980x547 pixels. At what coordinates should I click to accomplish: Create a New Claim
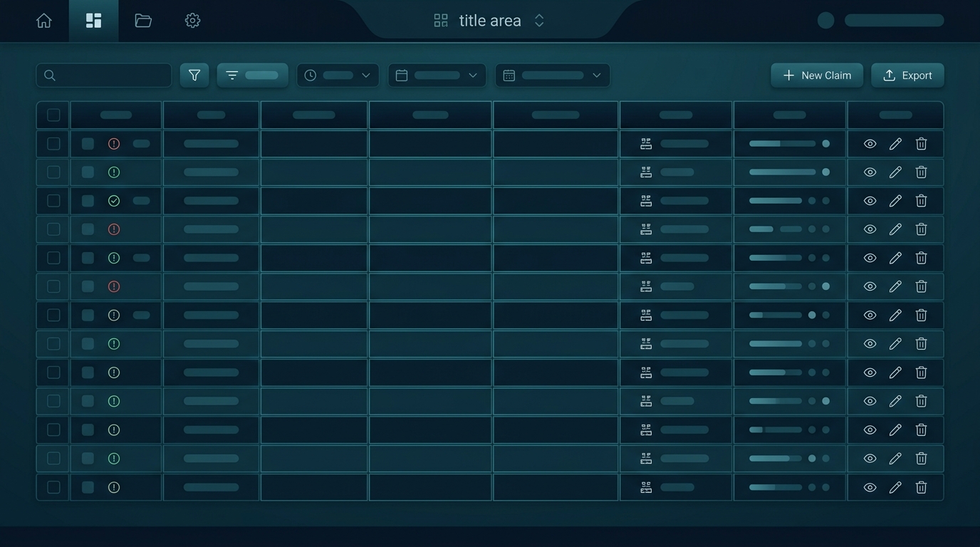817,75
